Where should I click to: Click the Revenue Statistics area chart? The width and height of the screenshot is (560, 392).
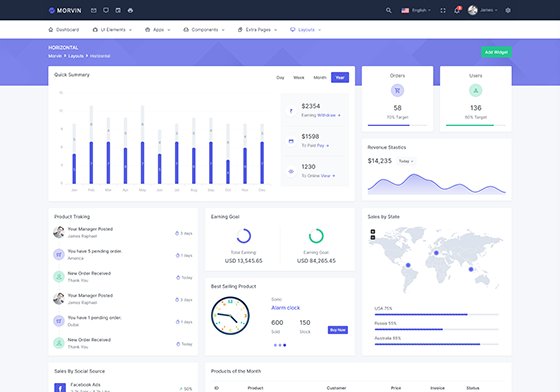[x=436, y=184]
